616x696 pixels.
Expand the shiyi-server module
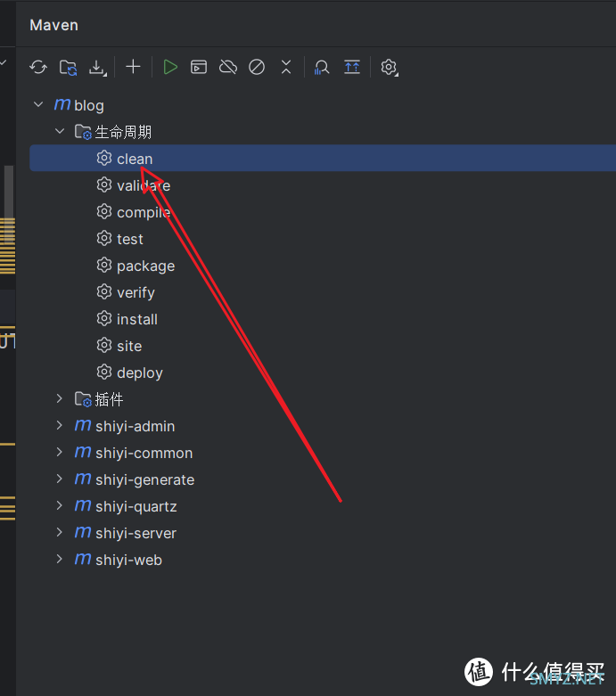60,532
